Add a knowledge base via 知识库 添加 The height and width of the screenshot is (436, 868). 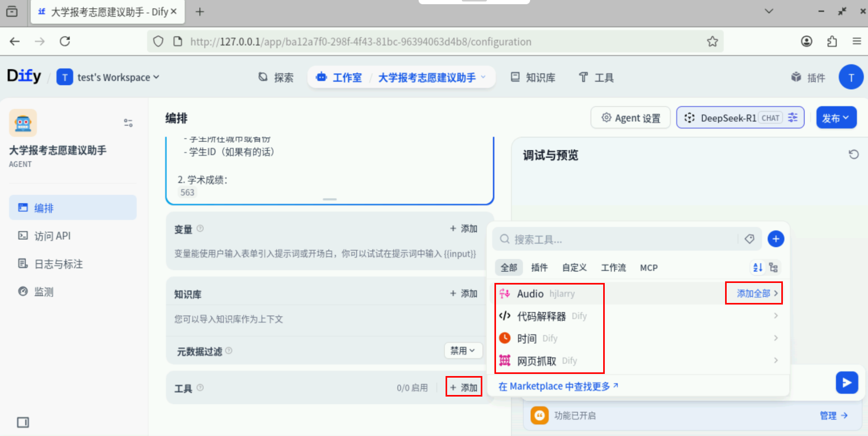tap(463, 293)
